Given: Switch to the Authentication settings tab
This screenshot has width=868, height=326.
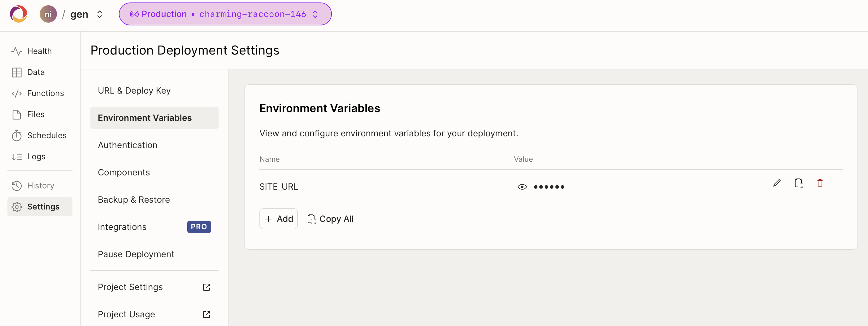Looking at the screenshot, I should [x=127, y=145].
